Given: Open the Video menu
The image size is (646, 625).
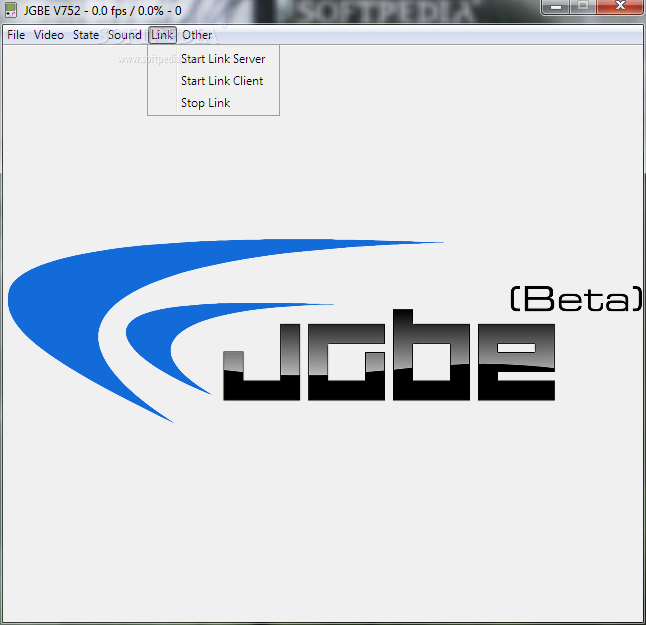Looking at the screenshot, I should point(49,35).
